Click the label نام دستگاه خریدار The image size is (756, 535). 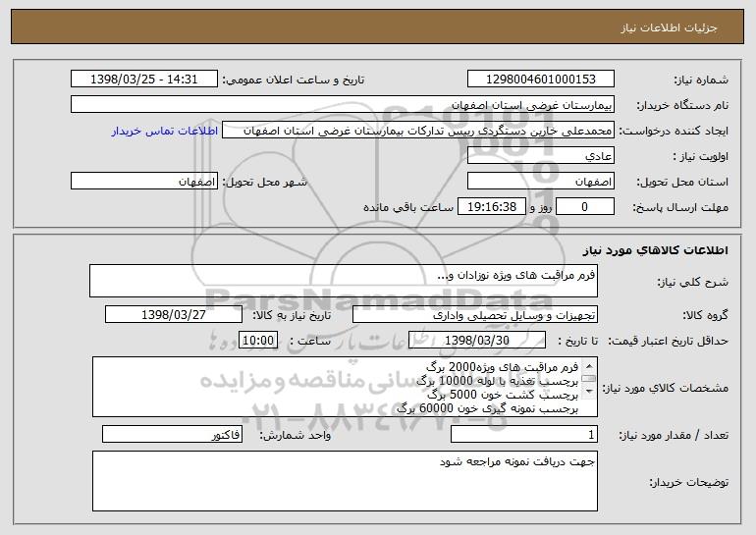point(682,105)
